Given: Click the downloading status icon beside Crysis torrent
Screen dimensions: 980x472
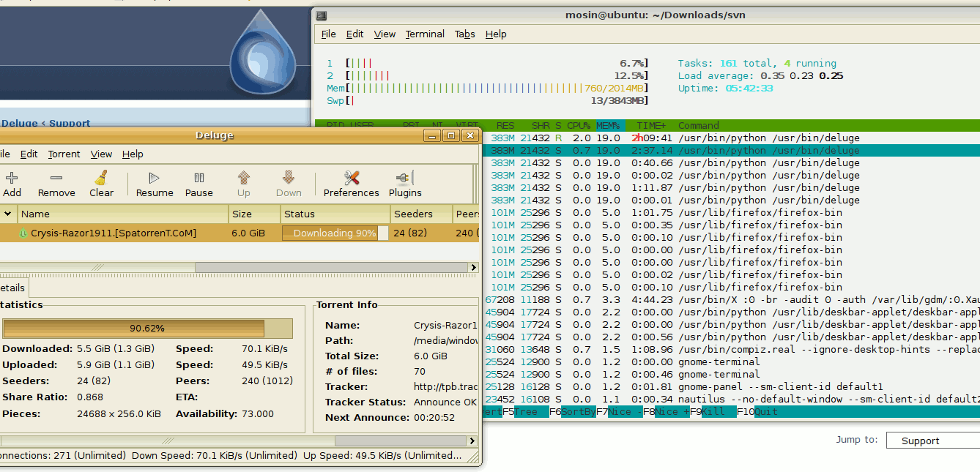Looking at the screenshot, I should coord(23,233).
